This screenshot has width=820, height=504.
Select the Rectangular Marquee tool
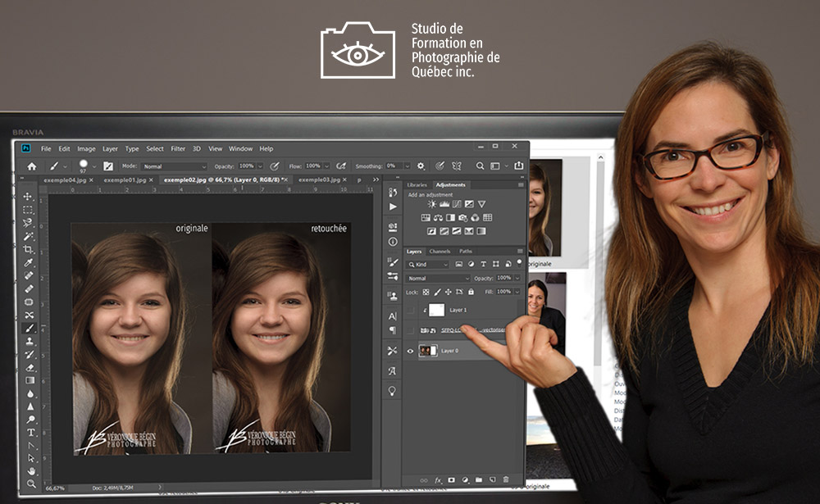28,210
